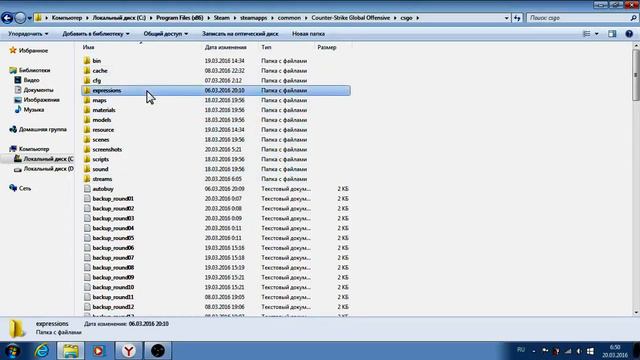Select the screenshots folder icon

[87, 149]
